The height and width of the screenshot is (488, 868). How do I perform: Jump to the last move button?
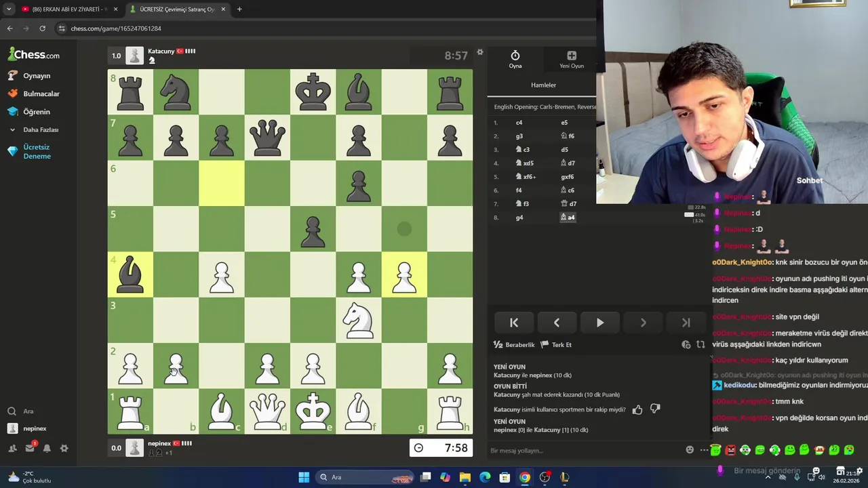(x=686, y=323)
